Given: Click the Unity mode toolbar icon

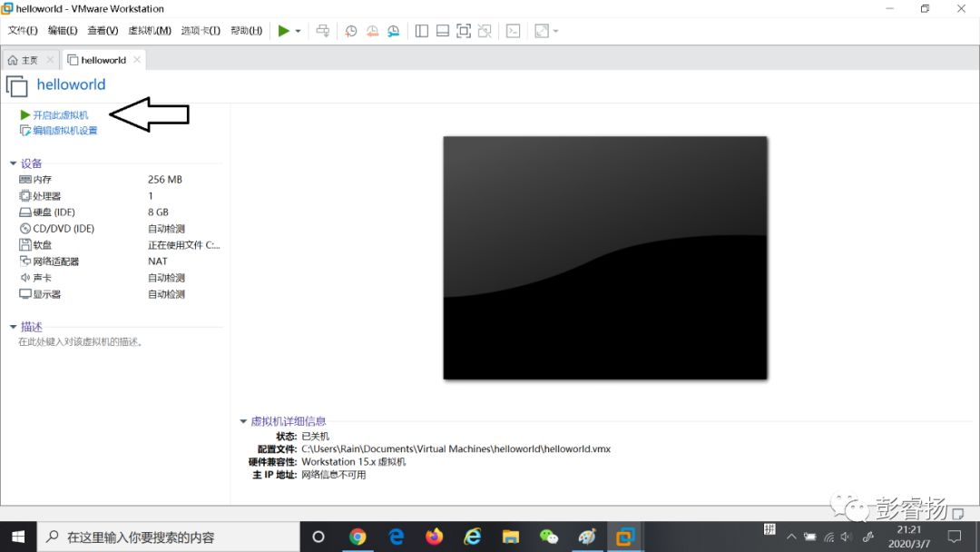Looking at the screenshot, I should pos(485,31).
